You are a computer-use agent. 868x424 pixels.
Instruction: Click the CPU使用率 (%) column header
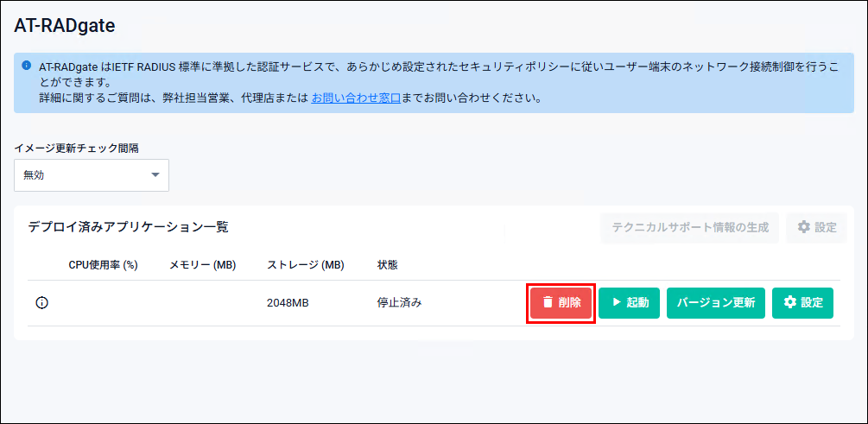click(103, 265)
